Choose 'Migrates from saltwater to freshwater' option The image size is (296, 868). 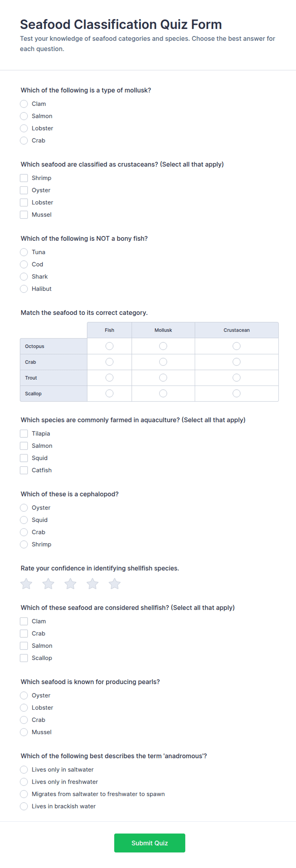(x=24, y=794)
